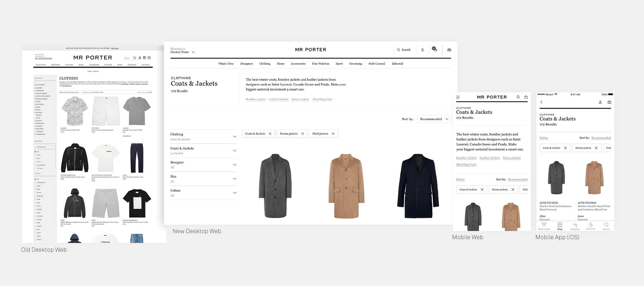Open Sort by Recommended dropdown in New Desktop
Viewport: 644px width, 286px height.
point(434,119)
